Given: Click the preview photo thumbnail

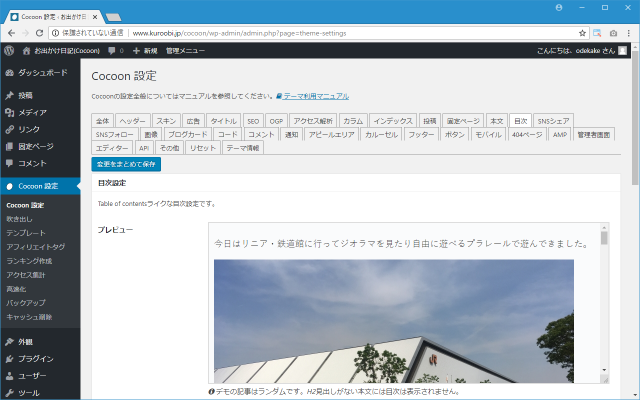Looking at the screenshot, I should [394, 321].
